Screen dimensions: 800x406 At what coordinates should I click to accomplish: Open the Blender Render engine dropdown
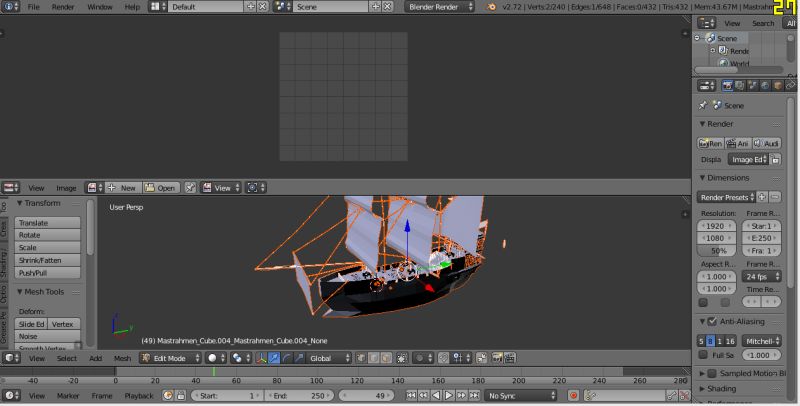tap(439, 7)
